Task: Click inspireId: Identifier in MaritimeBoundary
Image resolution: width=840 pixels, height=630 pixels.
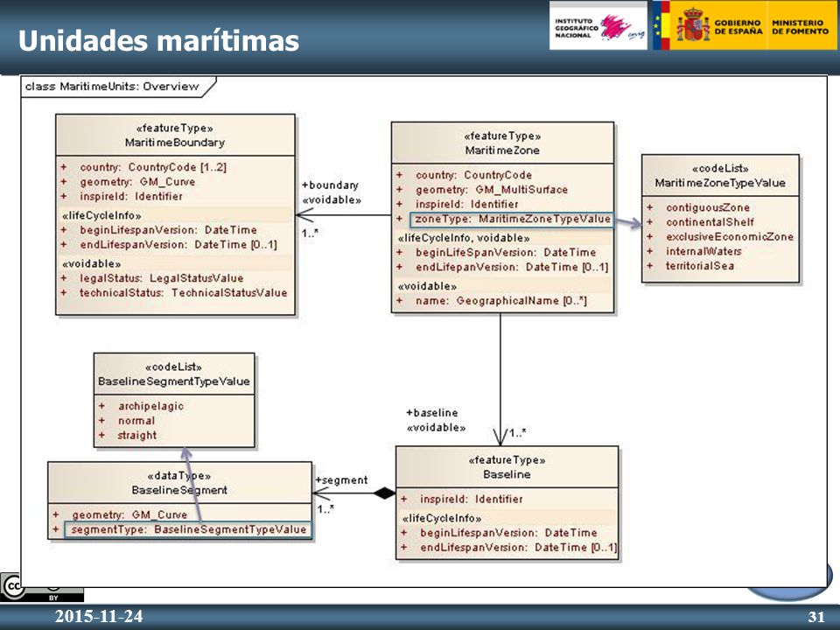Action: coord(131,196)
